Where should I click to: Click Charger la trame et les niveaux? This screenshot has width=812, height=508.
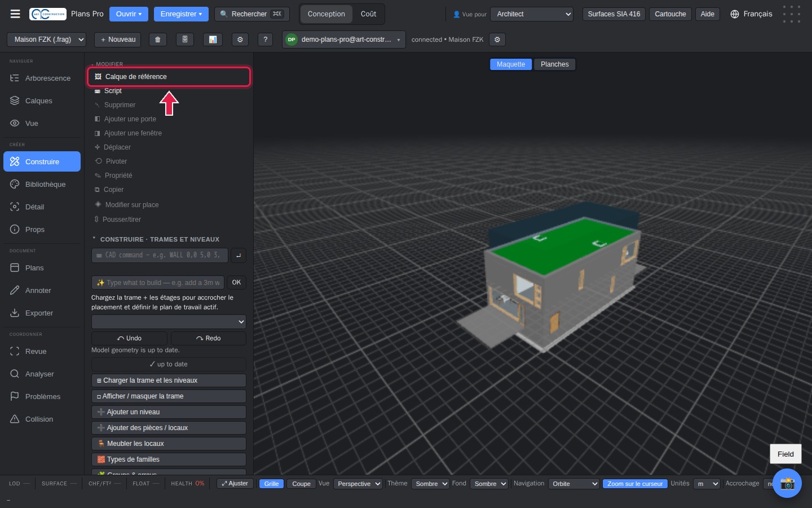[x=169, y=380]
